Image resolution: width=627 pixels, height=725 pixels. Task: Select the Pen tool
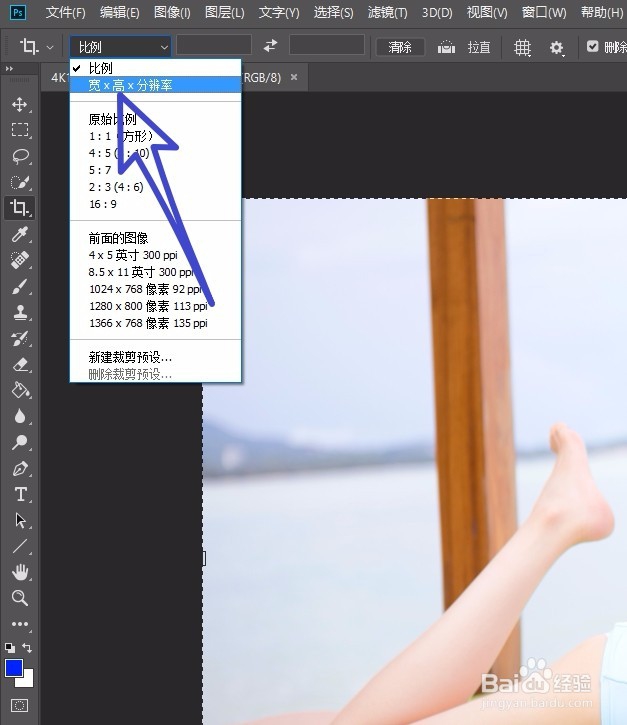click(x=20, y=469)
